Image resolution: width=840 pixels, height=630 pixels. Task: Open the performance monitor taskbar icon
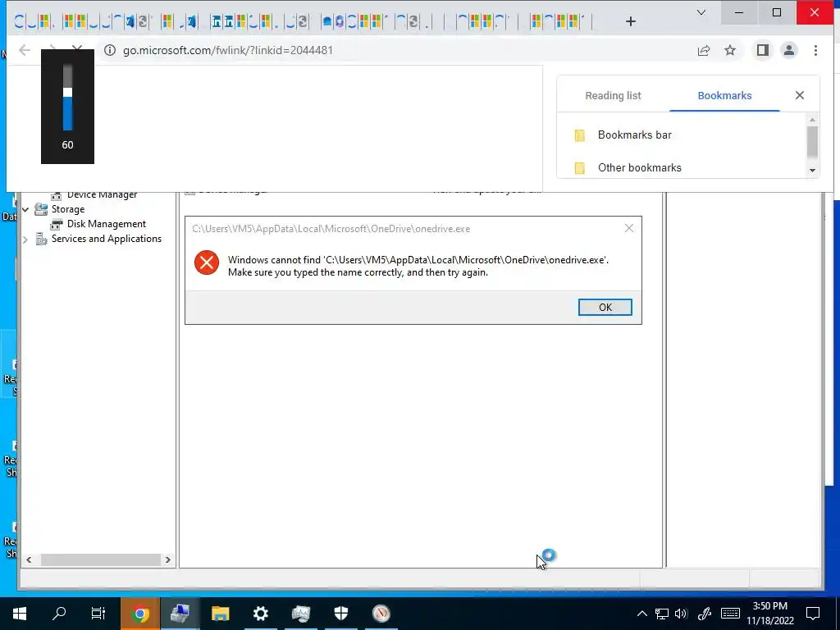pos(300,614)
